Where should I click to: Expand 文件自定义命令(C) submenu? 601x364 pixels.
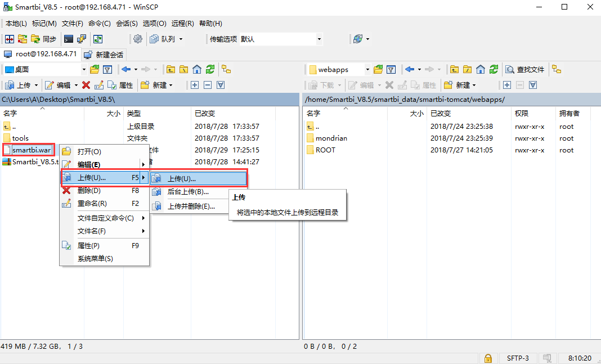[104, 218]
